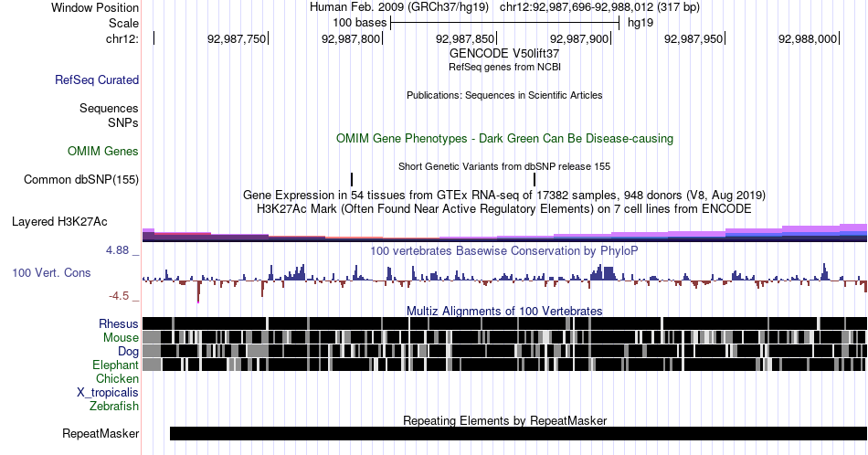Click the Sequences track label
Screen dimensions: 868x455
(x=109, y=108)
